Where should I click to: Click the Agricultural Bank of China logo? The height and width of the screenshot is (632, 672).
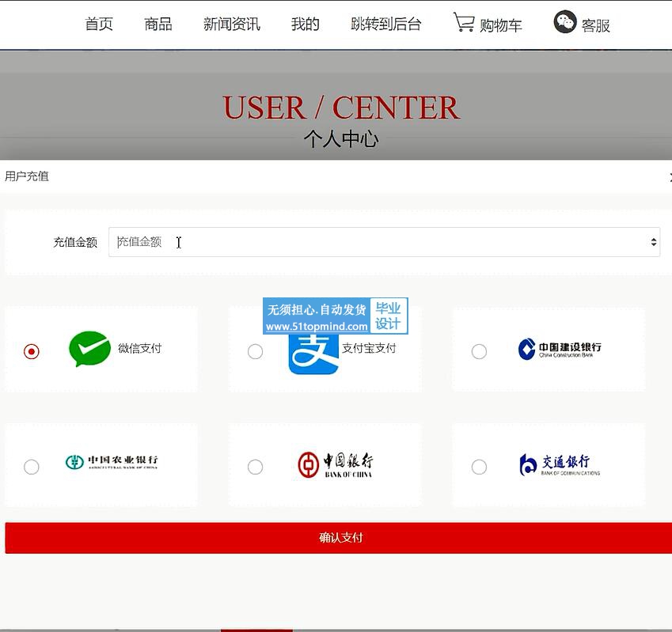[x=112, y=462]
